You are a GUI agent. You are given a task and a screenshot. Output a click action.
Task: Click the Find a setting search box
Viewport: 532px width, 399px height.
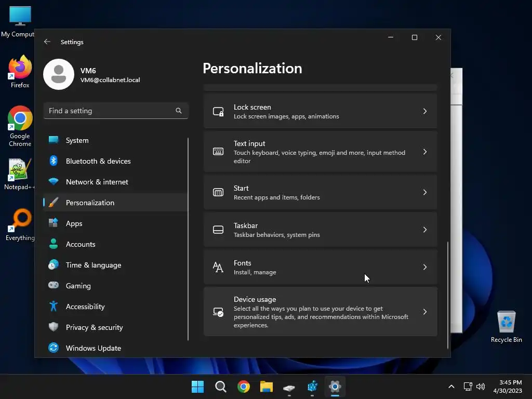[116, 111]
